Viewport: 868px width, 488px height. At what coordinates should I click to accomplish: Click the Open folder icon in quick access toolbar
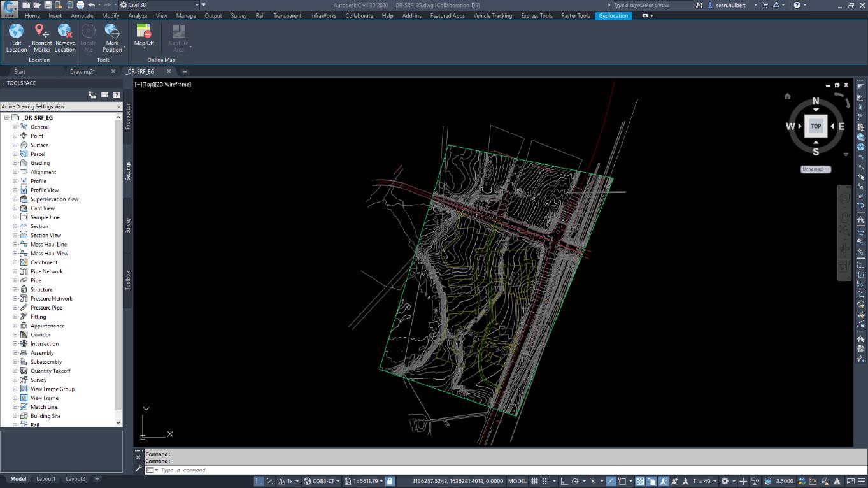click(x=37, y=5)
